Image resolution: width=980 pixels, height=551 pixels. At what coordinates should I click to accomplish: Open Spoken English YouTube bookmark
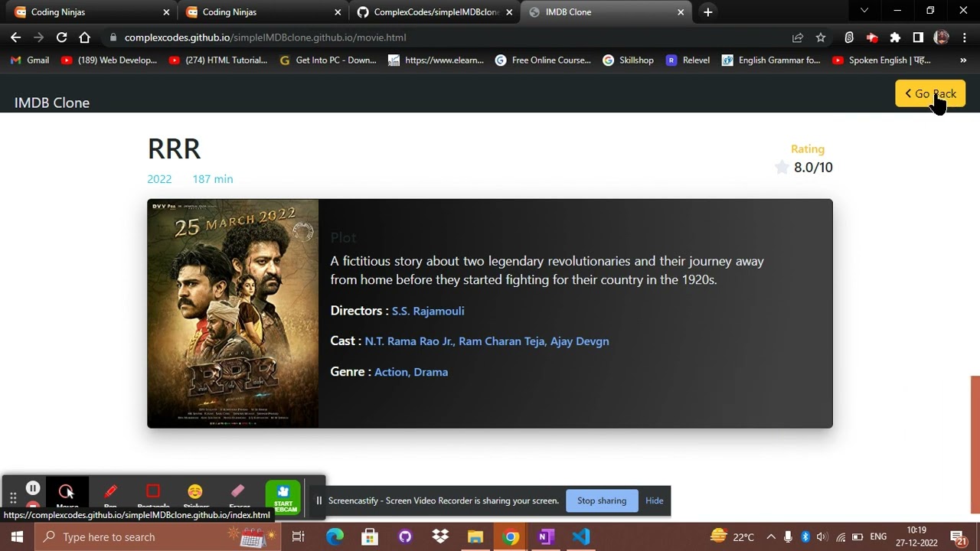881,60
